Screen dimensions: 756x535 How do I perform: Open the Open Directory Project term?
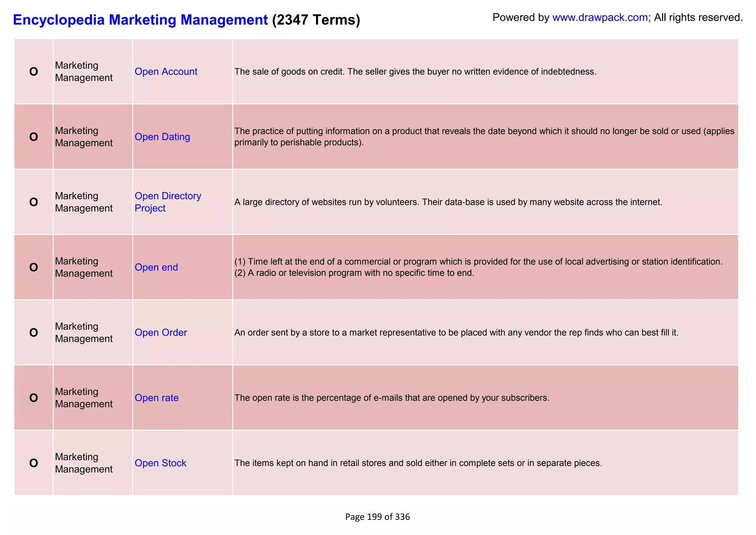coord(168,202)
